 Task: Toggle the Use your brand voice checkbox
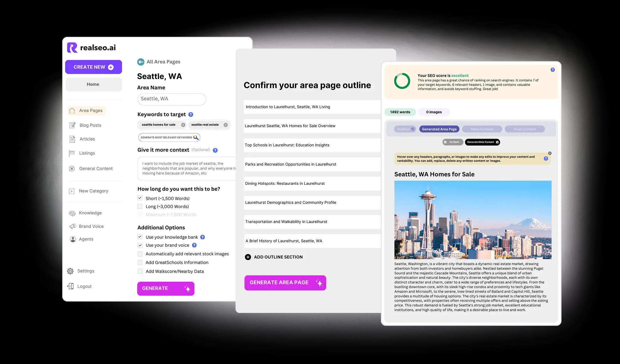(140, 245)
